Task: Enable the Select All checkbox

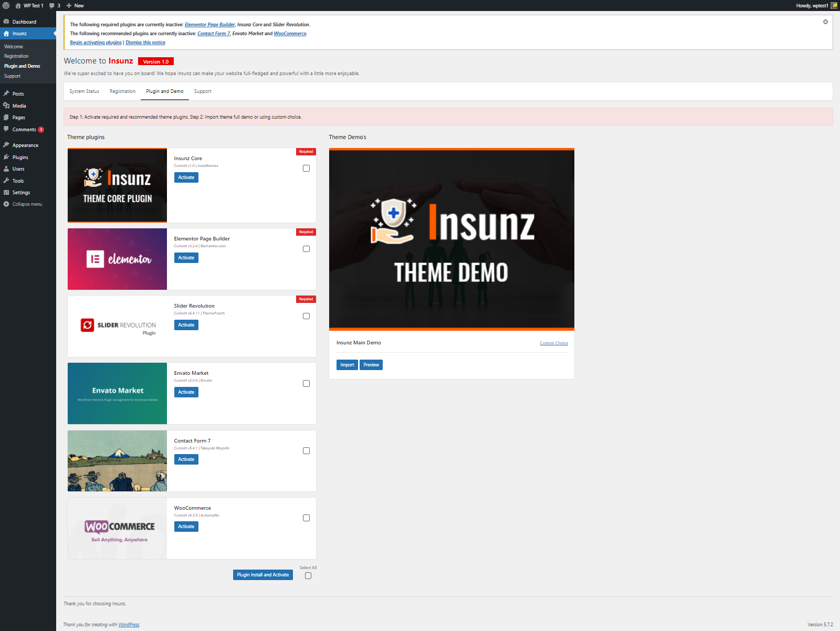Action: [308, 576]
